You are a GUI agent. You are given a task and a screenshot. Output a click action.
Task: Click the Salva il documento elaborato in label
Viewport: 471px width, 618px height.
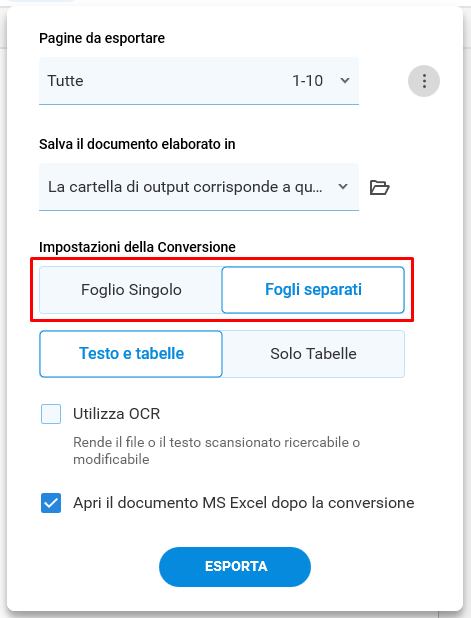[137, 144]
